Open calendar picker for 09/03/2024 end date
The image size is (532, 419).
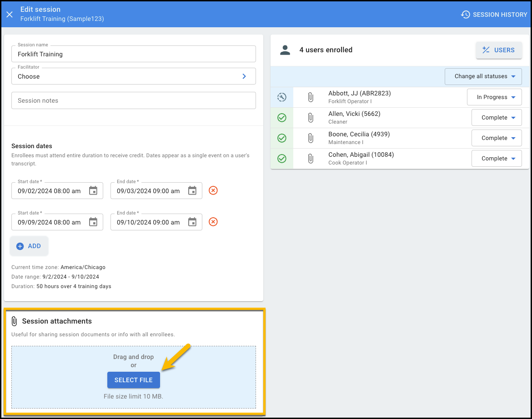[192, 191]
